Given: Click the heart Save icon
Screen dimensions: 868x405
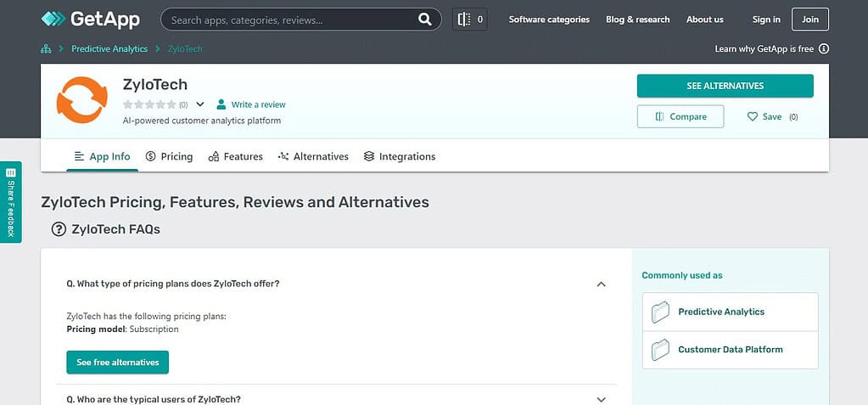Looking at the screenshot, I should coord(753,117).
